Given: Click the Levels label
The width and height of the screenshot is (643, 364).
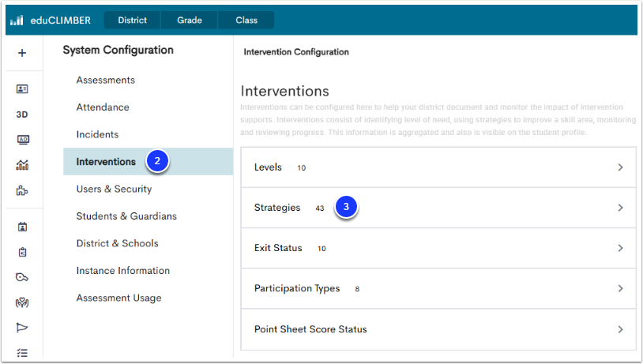Looking at the screenshot, I should 268,167.
